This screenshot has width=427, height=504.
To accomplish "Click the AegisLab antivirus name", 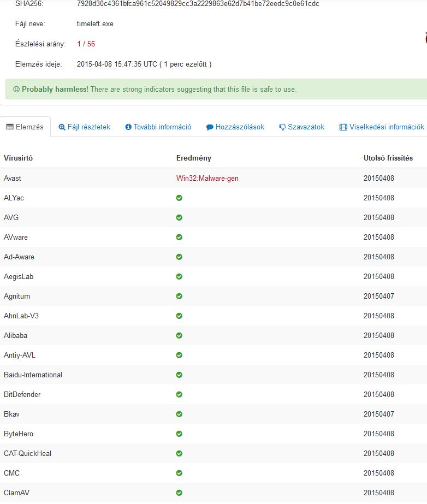I will pyautogui.click(x=19, y=276).
